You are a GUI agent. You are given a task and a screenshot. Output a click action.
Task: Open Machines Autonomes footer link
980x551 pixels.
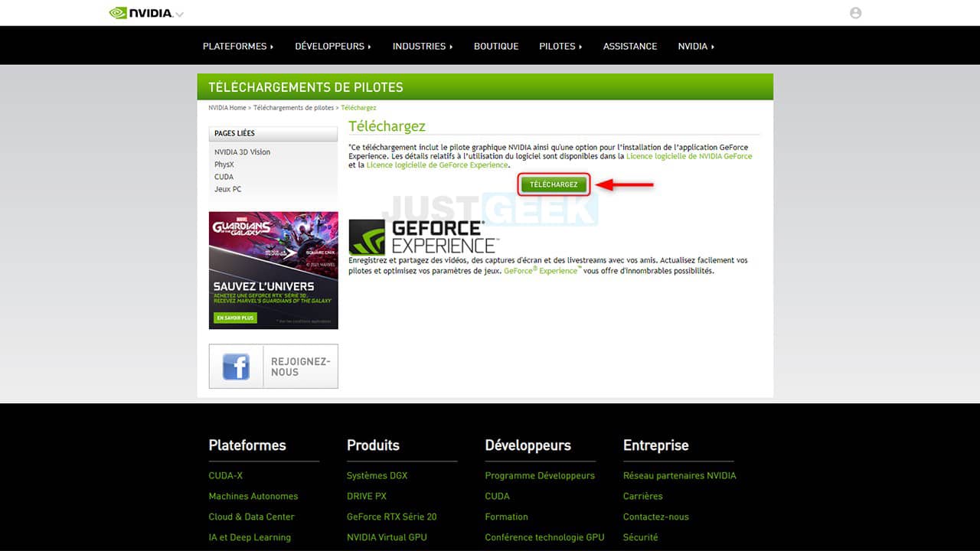(x=253, y=496)
